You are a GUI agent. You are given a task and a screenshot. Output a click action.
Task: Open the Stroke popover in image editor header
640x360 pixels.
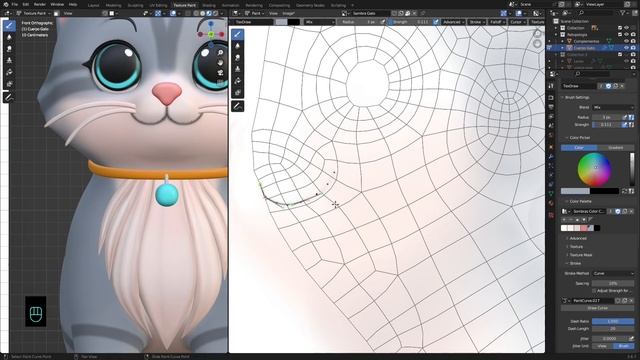click(x=476, y=22)
